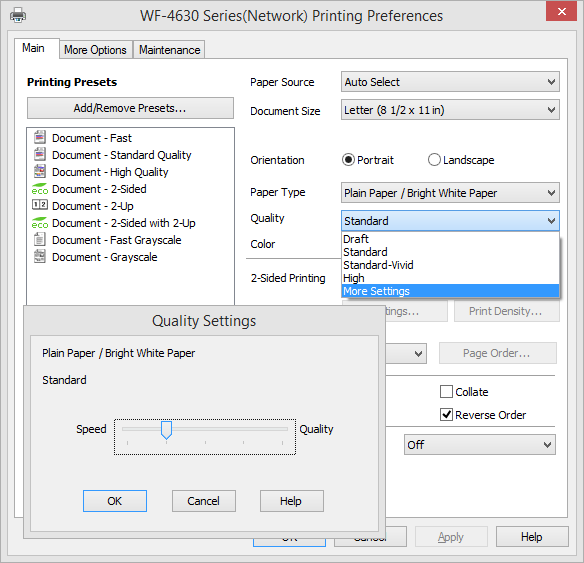Click eco icon for 2-Sided with 2-Up
This screenshot has height=563, width=584.
[40, 223]
